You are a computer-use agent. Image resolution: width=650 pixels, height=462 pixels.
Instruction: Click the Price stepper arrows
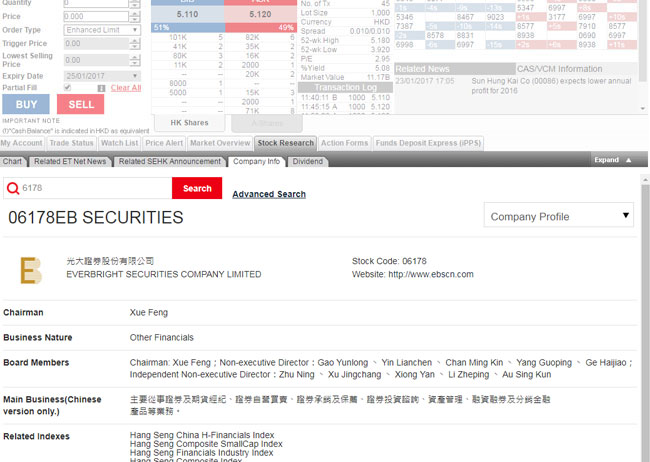135,17
